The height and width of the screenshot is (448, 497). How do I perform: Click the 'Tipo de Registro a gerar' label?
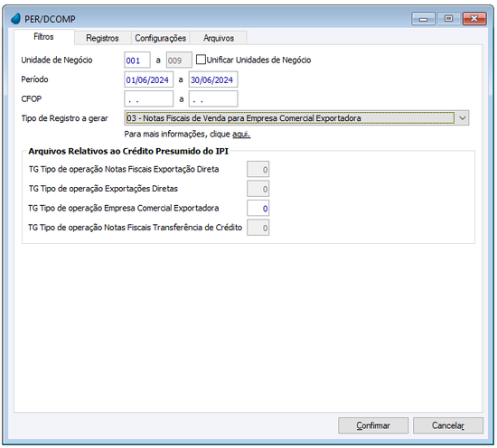coord(65,118)
